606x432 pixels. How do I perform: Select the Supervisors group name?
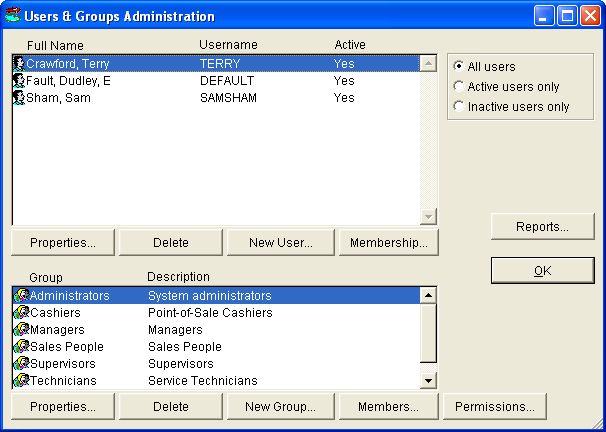[63, 363]
